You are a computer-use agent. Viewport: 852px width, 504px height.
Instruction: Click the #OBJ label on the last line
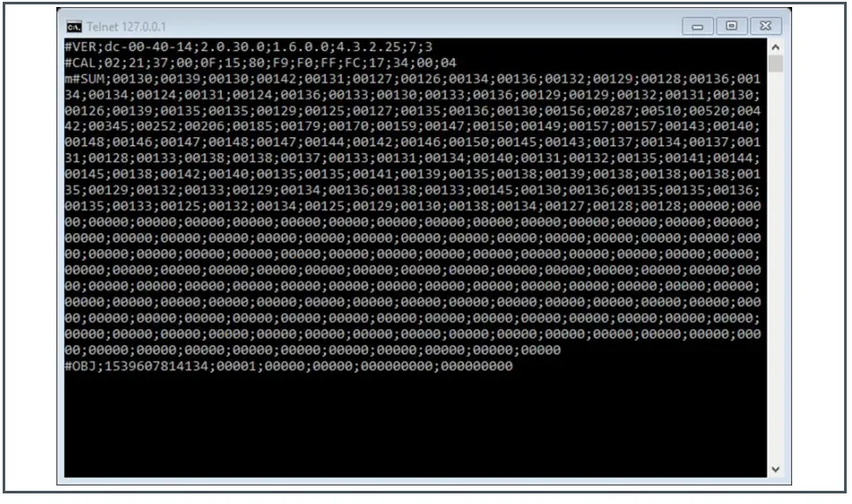pyautogui.click(x=80, y=366)
